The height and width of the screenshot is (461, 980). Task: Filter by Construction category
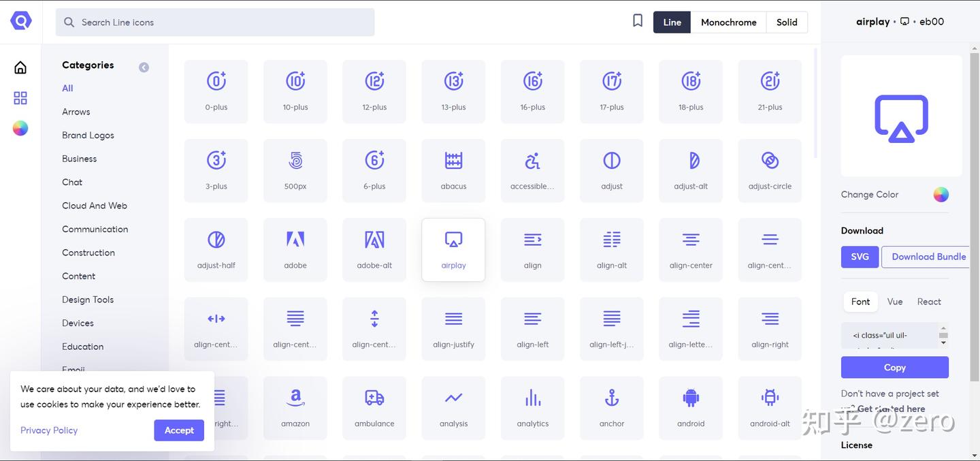88,253
